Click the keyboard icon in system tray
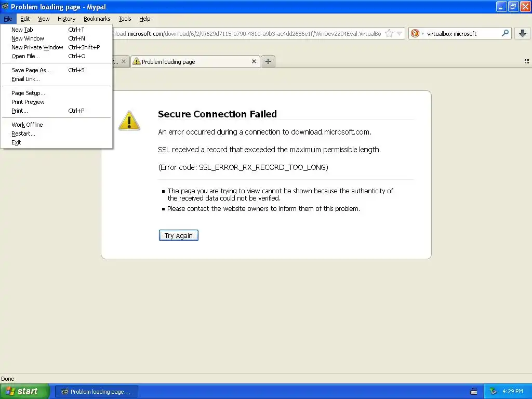The width and height of the screenshot is (532, 399). pos(474,392)
